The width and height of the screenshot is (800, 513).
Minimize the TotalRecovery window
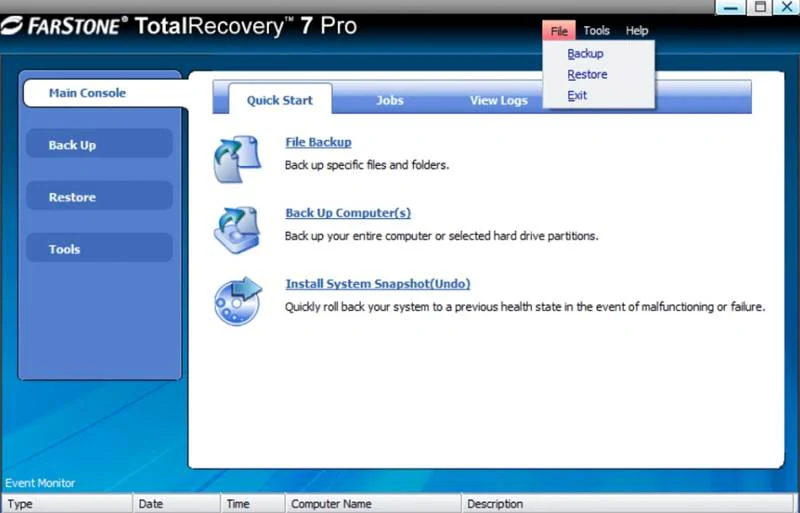pyautogui.click(x=731, y=7)
